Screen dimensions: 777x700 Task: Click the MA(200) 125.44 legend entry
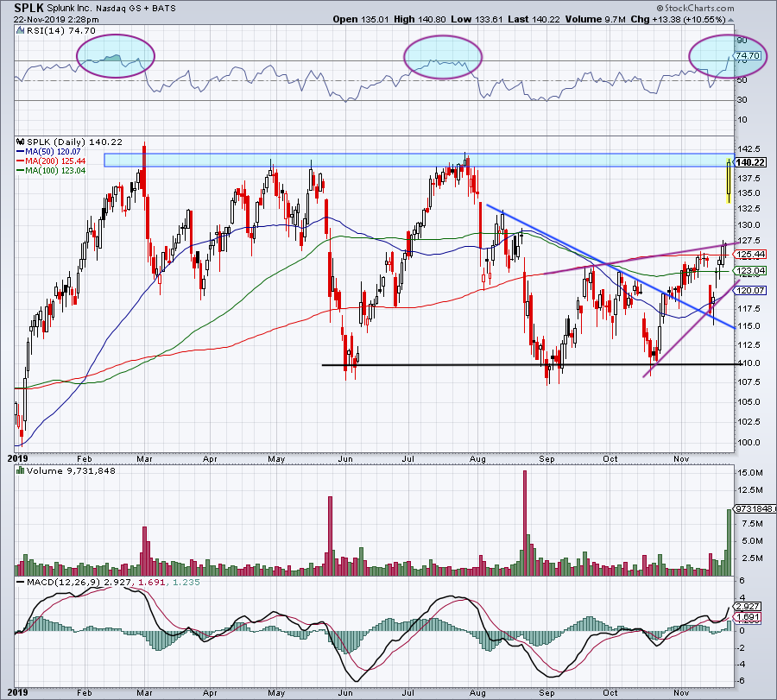coord(55,161)
